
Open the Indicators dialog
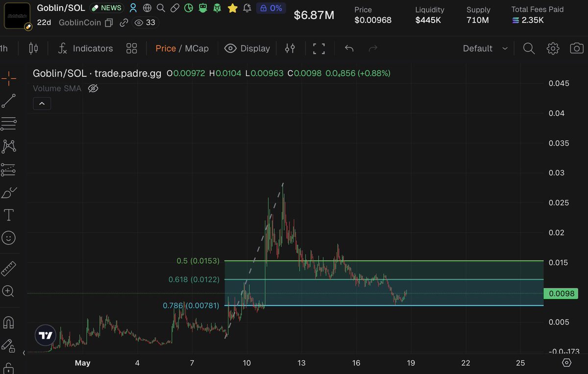click(86, 48)
